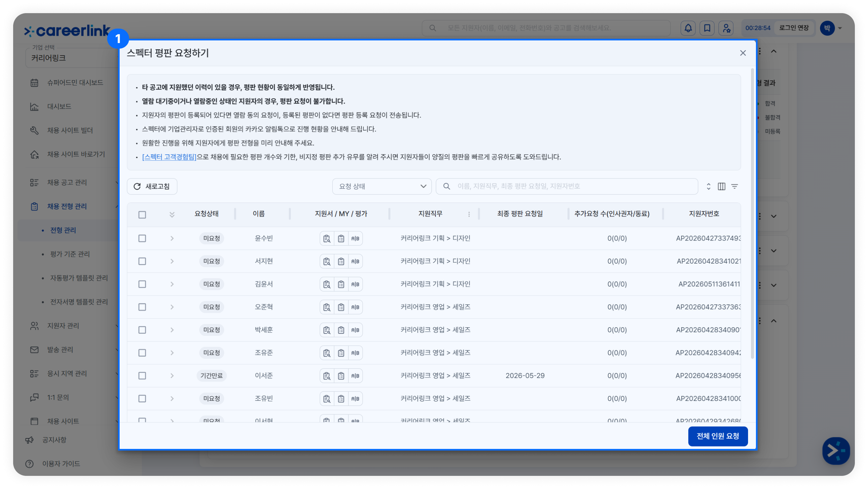Focus the global applicant search bar
This screenshot has width=868, height=489.
[x=546, y=28]
